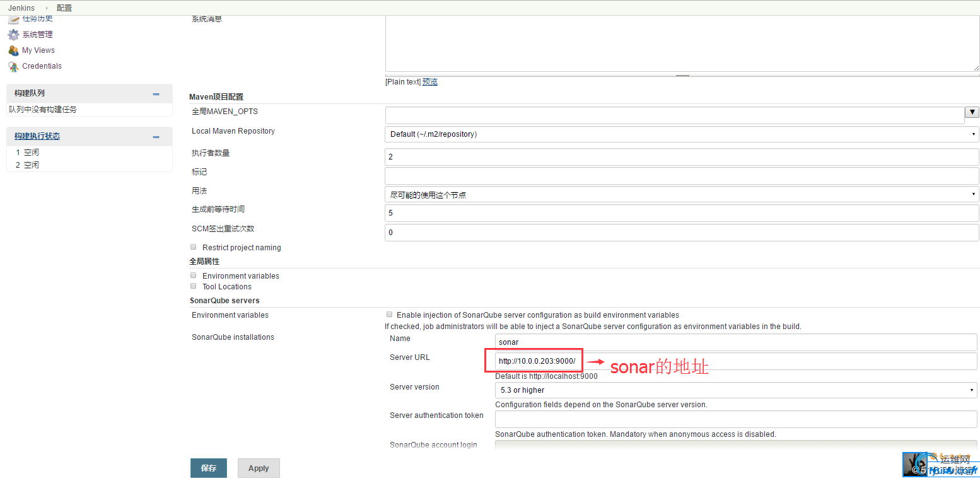Click the 保存 button

[x=209, y=468]
